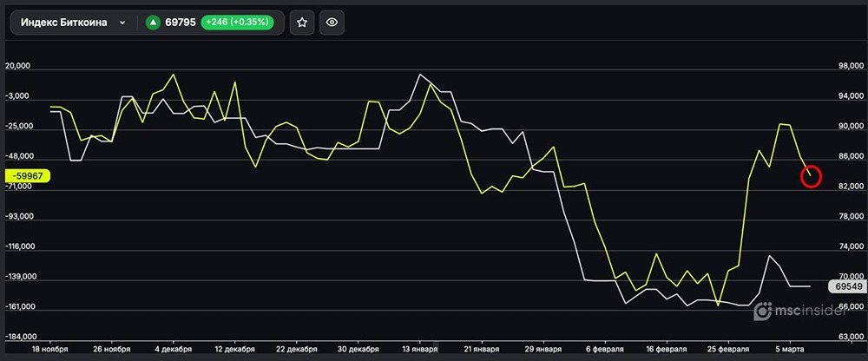
Task: Click the mscinsider round logo icon
Action: 764,311
